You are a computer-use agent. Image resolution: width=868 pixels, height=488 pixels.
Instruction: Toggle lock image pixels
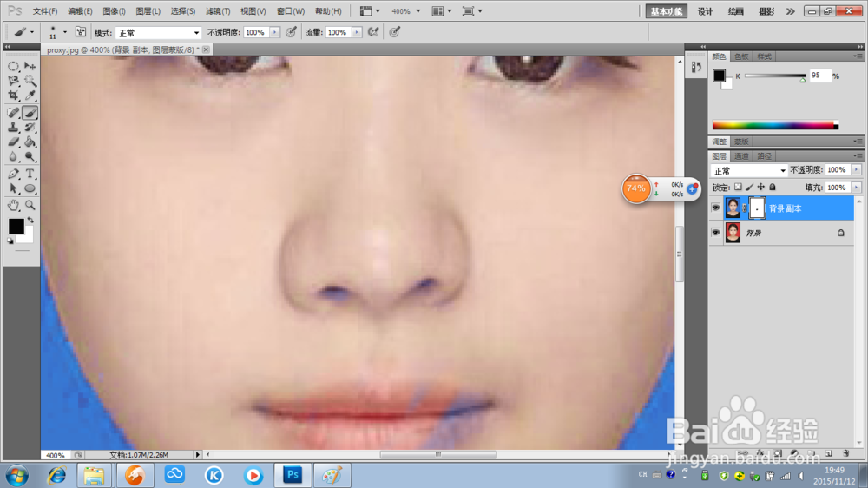coord(750,188)
